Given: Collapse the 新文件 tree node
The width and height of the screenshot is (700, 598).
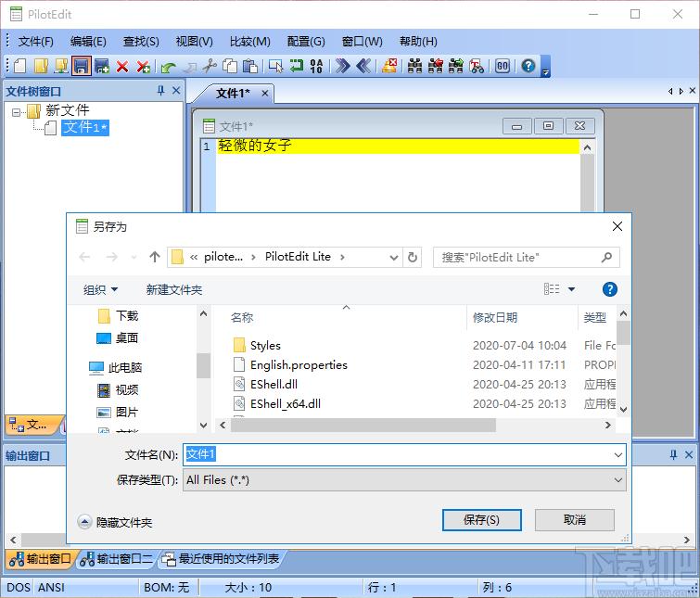Looking at the screenshot, I should 16,112.
